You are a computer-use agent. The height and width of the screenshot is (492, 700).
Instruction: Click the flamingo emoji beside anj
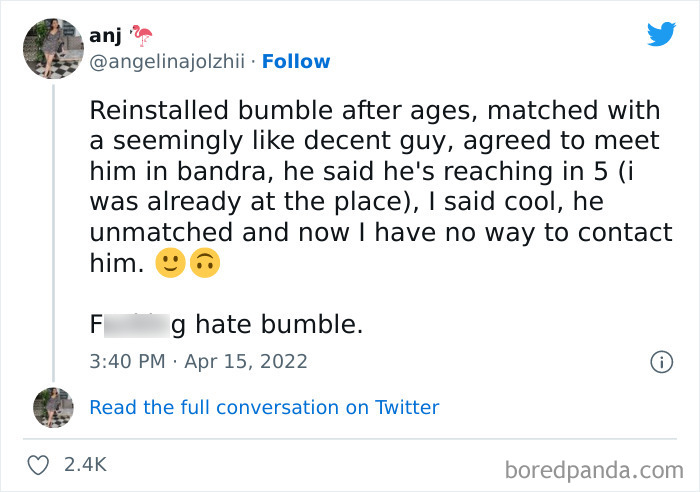[x=145, y=36]
